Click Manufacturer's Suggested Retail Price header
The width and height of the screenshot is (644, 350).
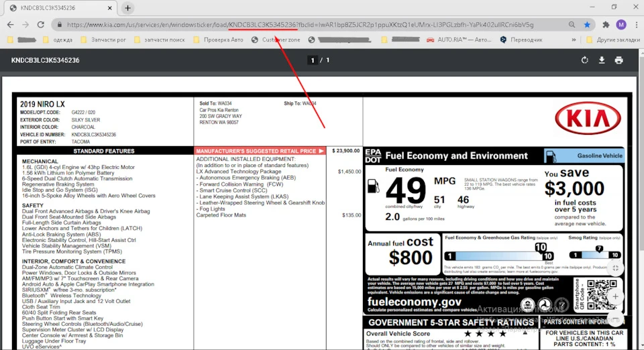(260, 151)
